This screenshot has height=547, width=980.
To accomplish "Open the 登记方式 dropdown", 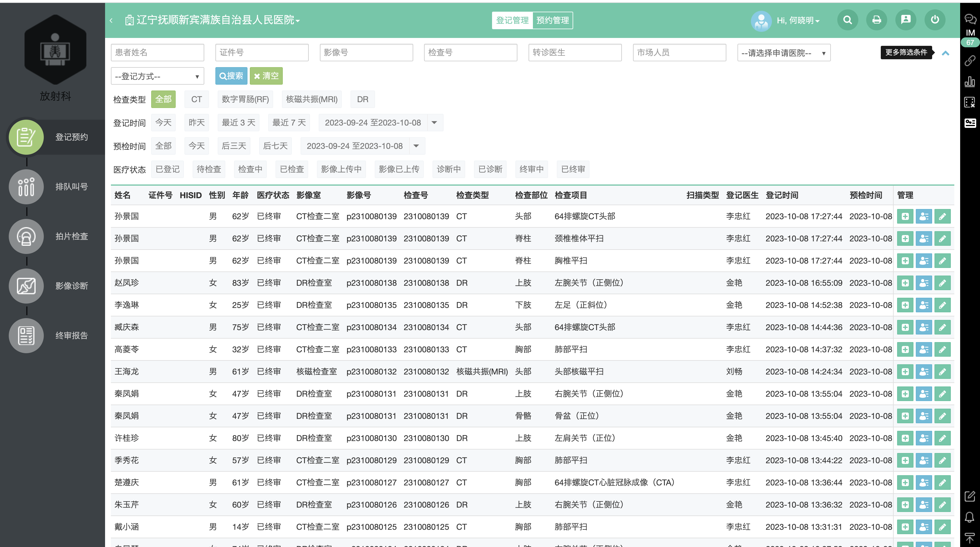I will tap(158, 76).
